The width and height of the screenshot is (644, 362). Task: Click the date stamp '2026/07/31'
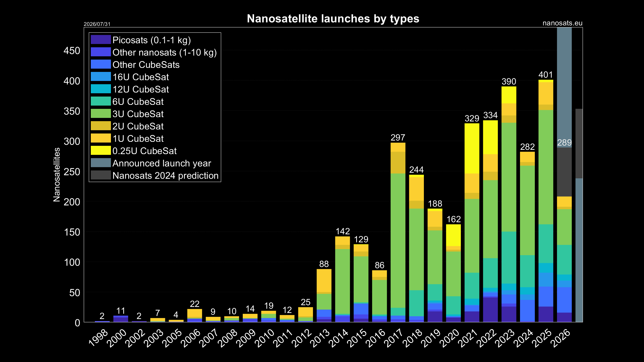pos(97,24)
